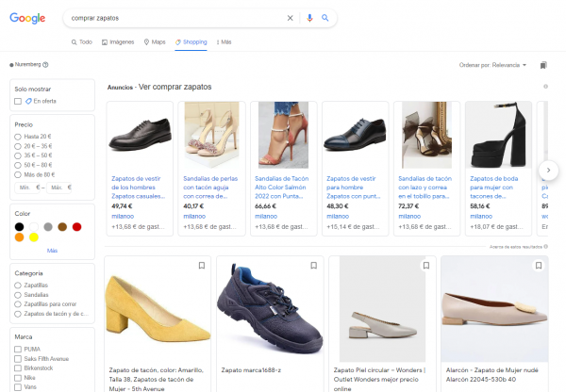The image size is (566, 392).
Task: Save the yellow heel shoe with bookmark icon
Action: coord(202,266)
